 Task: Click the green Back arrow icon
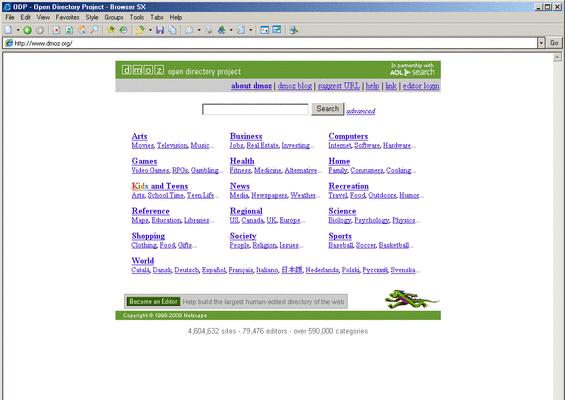pos(28,30)
